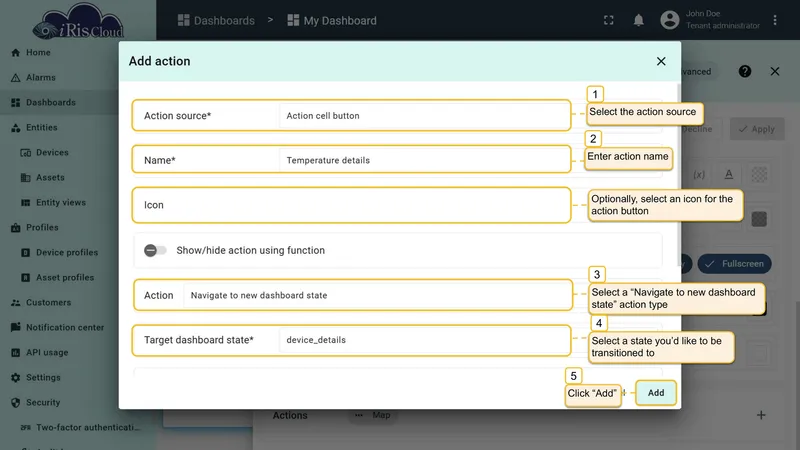Click the Two-factor authentication icon
The image size is (800, 450).
point(26,428)
